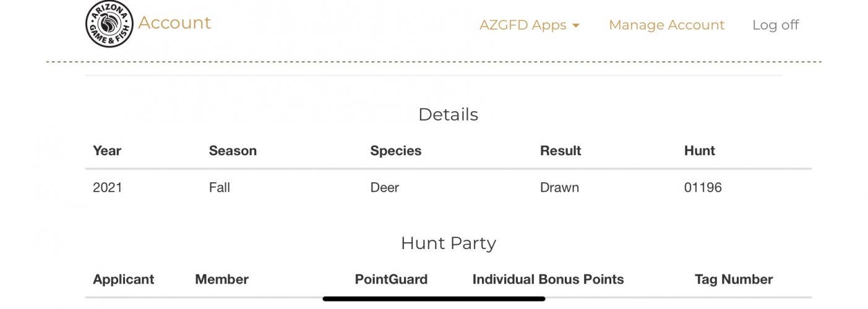Click the caret arrow beside AZGFD Apps
The width and height of the screenshot is (868, 309).
[576, 26]
